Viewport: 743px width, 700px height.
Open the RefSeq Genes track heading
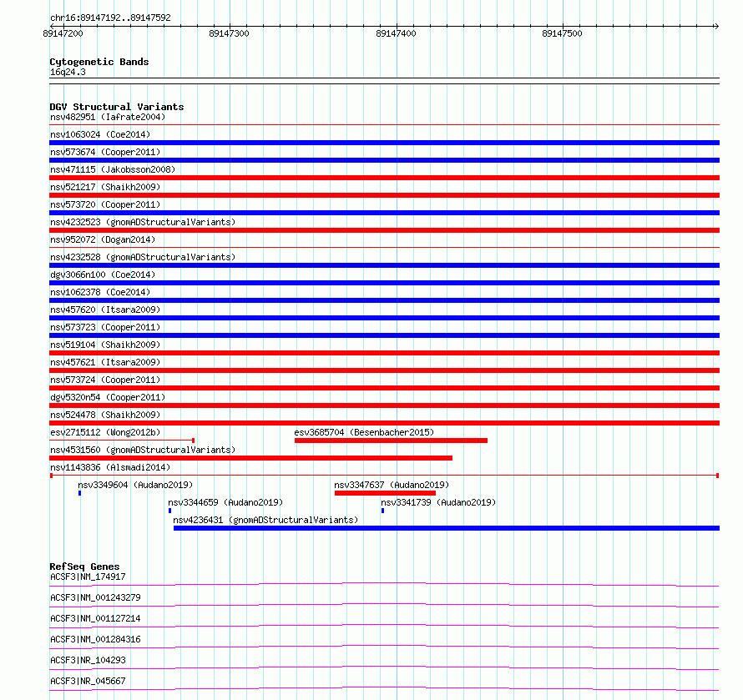pyautogui.click(x=84, y=567)
